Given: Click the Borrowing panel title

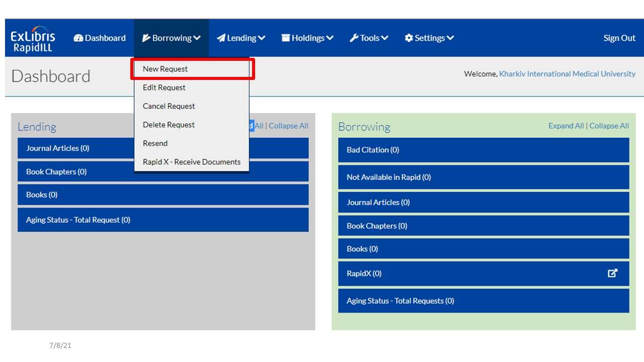Looking at the screenshot, I should coord(364,127).
